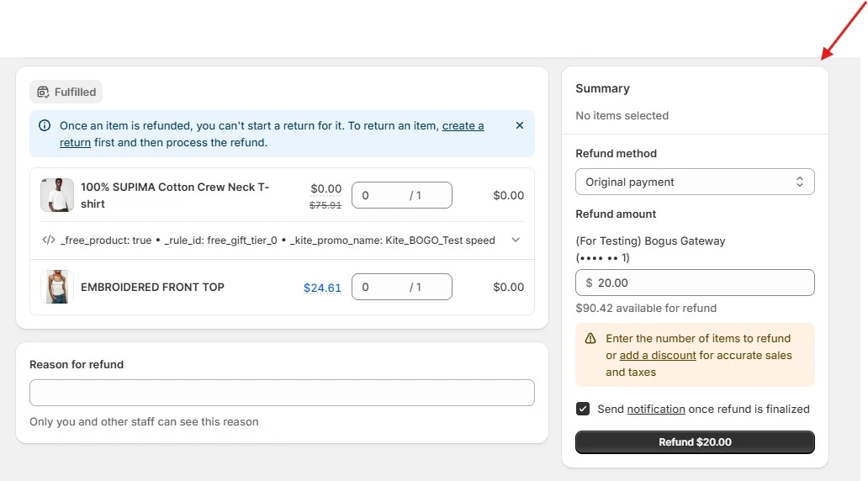Click the $24.61 price link

coord(322,288)
